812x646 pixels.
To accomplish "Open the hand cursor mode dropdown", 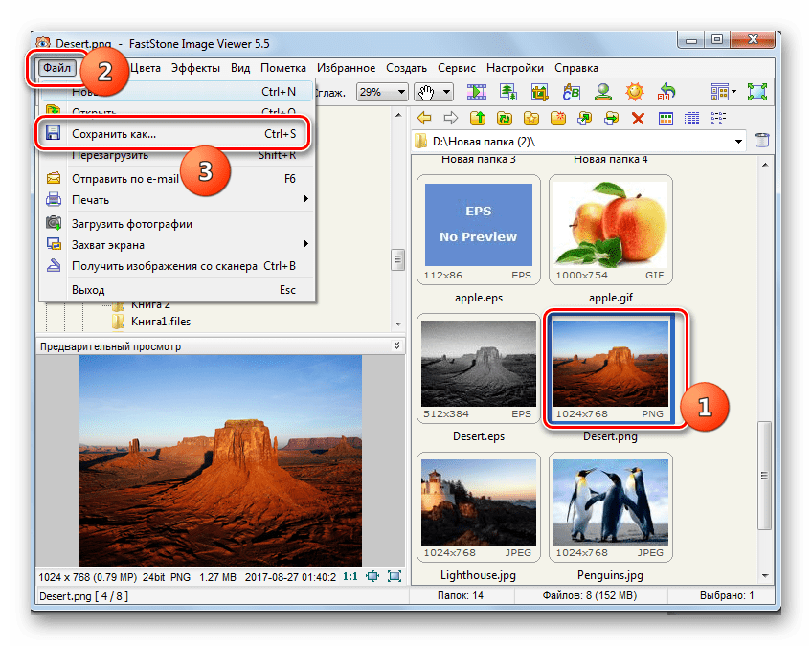I will pyautogui.click(x=446, y=92).
